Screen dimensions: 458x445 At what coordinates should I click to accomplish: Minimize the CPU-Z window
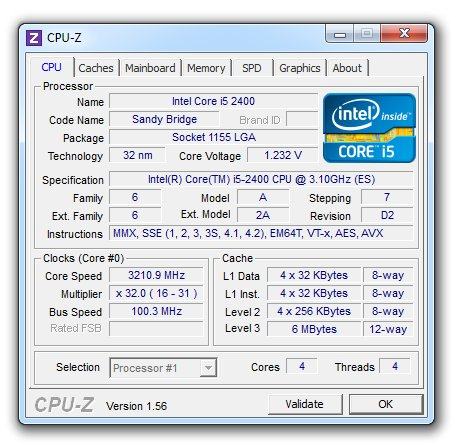pyautogui.click(x=340, y=34)
